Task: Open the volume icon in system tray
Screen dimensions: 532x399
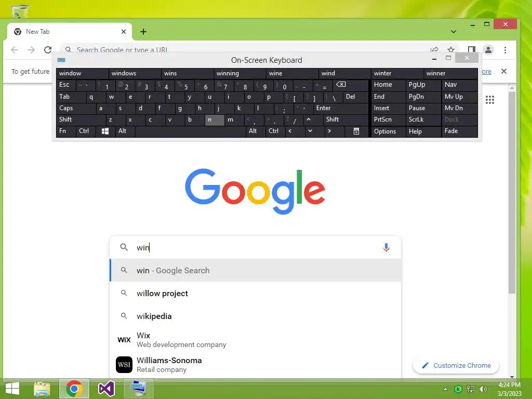Action: click(483, 389)
